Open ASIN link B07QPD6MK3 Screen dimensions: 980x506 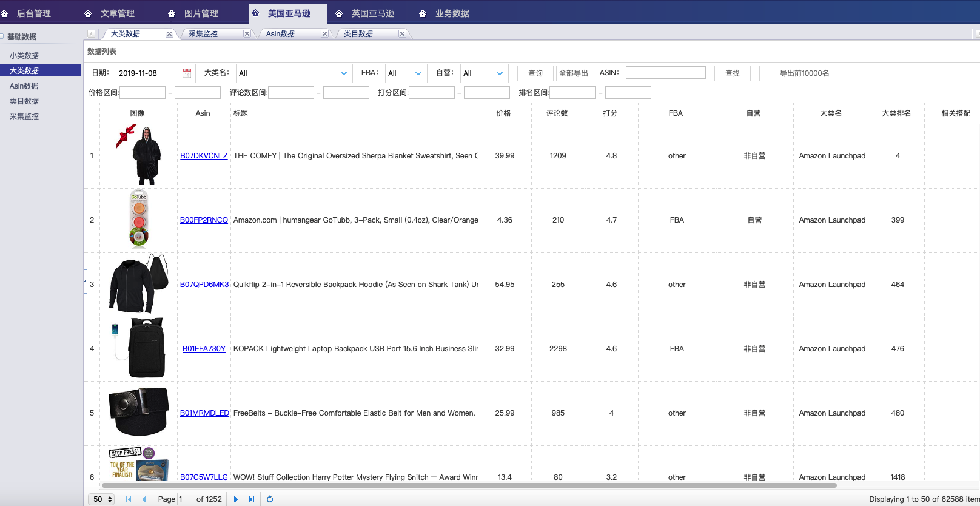(x=204, y=285)
